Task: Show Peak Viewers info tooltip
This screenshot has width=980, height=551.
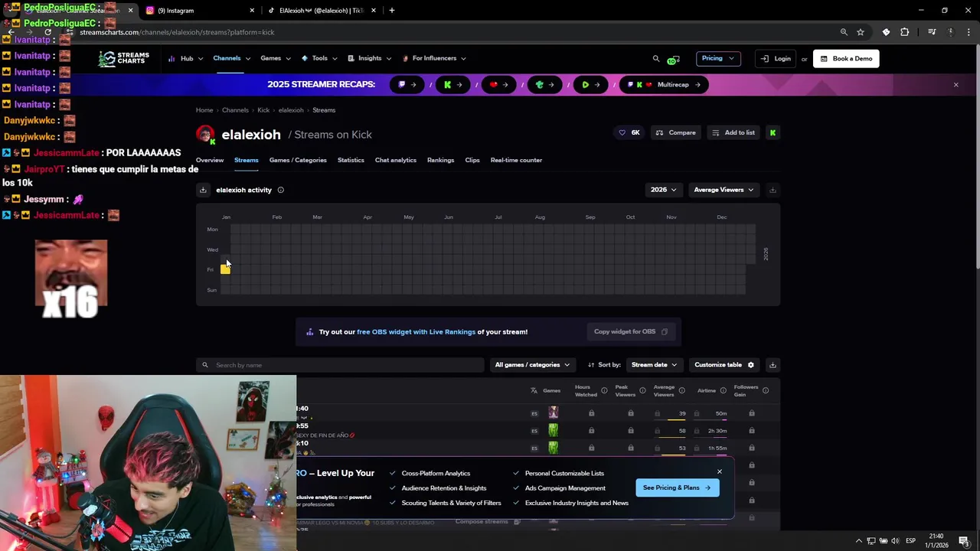Action: [x=642, y=390]
